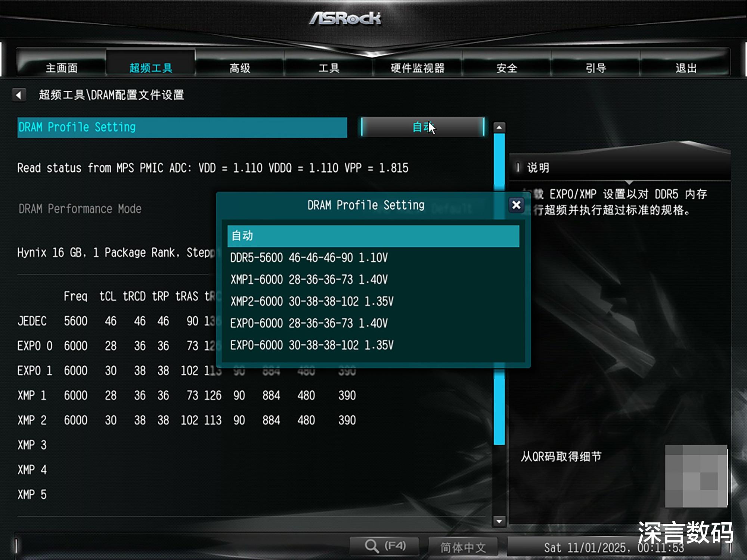Open the search (F4) magnifier button
Viewport: 747px width, 560px height.
click(x=384, y=546)
